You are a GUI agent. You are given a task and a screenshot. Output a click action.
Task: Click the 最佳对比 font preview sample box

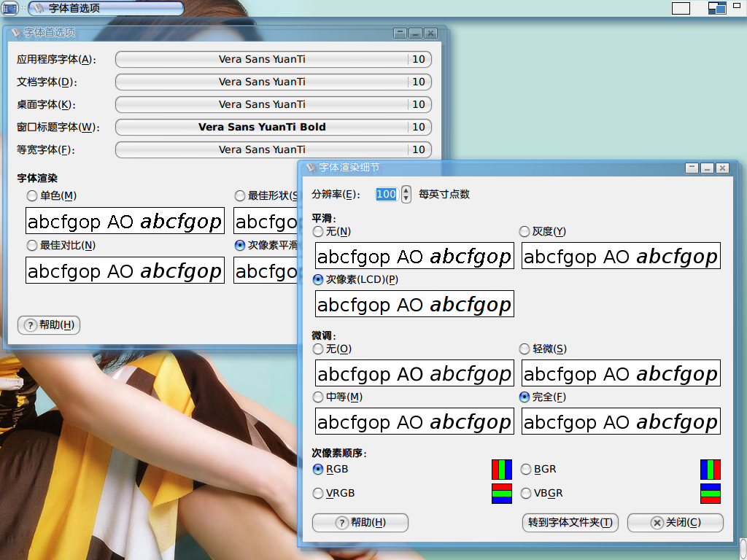click(x=125, y=271)
